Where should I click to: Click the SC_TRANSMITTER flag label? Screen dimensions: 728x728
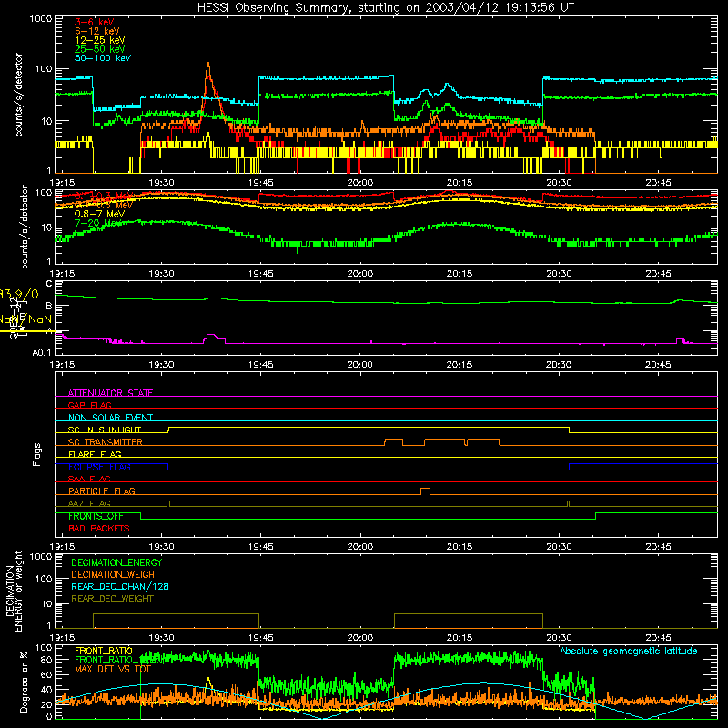tap(106, 441)
